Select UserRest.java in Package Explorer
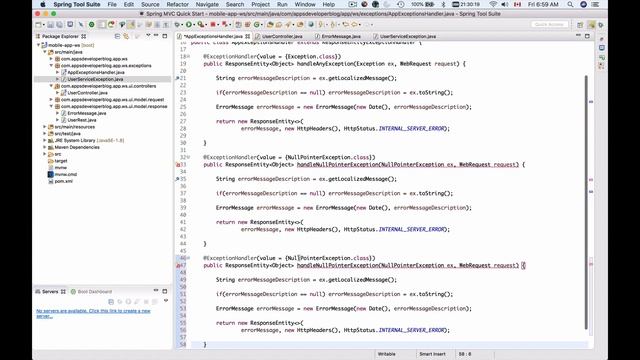The image size is (640, 360). point(81,120)
